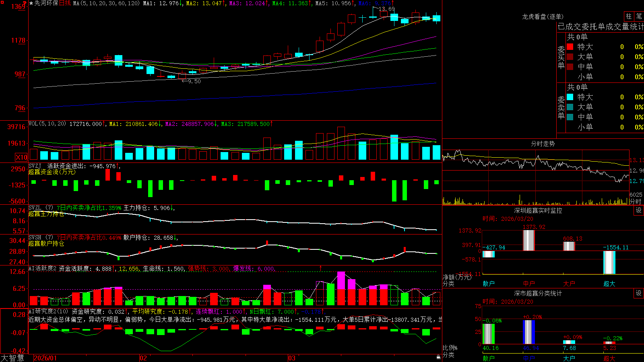
Task: Click 超大 label in 深圳超赢实时监控
Action: [609, 284]
